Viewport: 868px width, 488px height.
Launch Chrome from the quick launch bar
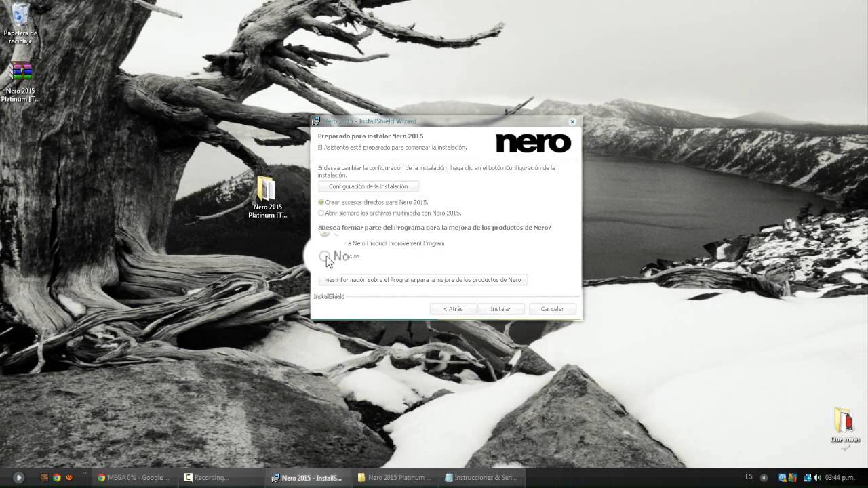pyautogui.click(x=57, y=477)
